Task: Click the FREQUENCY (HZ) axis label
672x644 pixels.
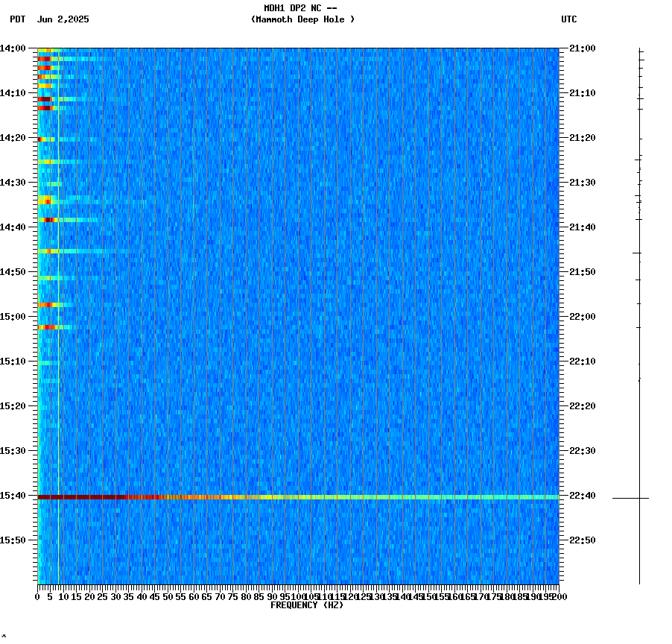Action: (308, 605)
